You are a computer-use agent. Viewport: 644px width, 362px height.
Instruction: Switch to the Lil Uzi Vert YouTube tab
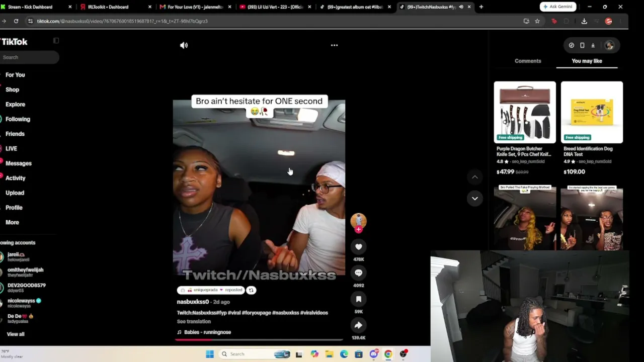coord(275,7)
